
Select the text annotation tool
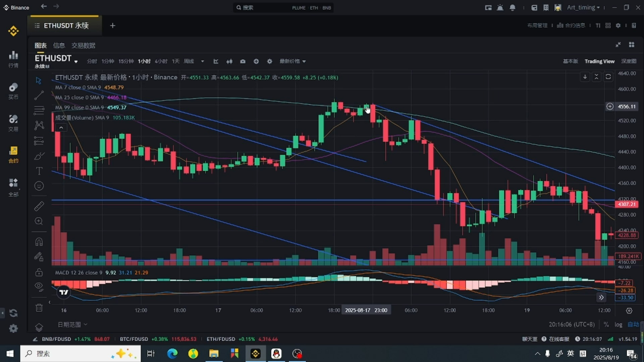[39, 171]
